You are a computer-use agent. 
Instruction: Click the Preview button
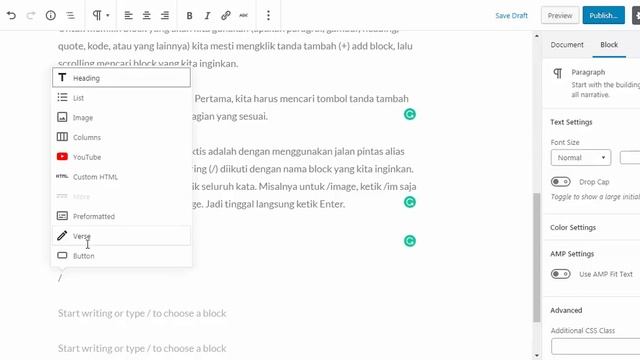coord(560,16)
